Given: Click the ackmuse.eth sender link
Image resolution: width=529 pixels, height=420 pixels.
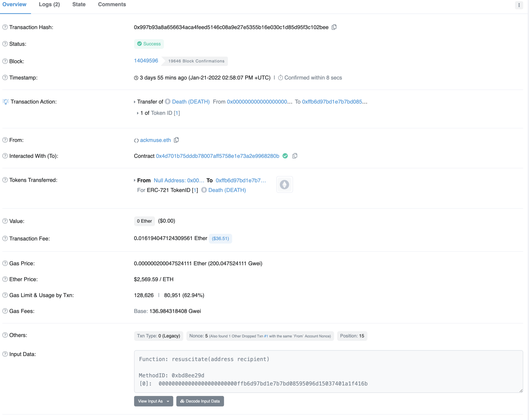Looking at the screenshot, I should (x=155, y=140).
